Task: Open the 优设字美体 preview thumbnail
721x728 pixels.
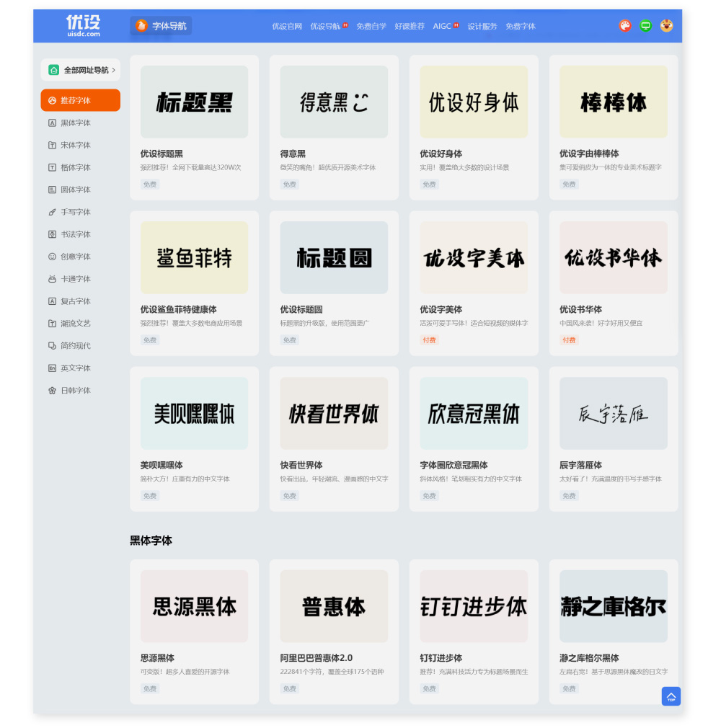Action: pos(474,257)
